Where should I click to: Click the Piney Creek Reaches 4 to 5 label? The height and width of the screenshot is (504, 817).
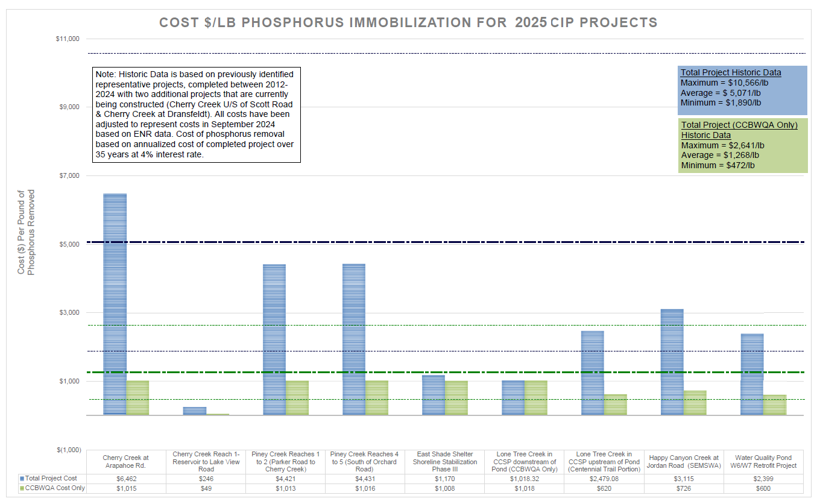tap(365, 462)
